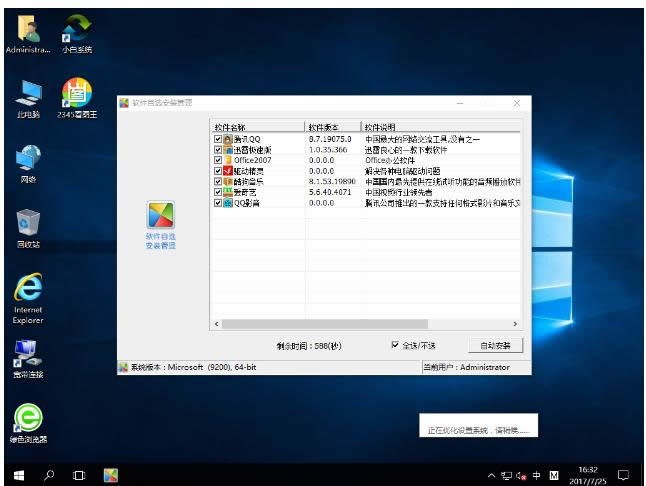This screenshot has width=646, height=486.
Task: Open the notification center on the taskbar
Action: tap(623, 474)
